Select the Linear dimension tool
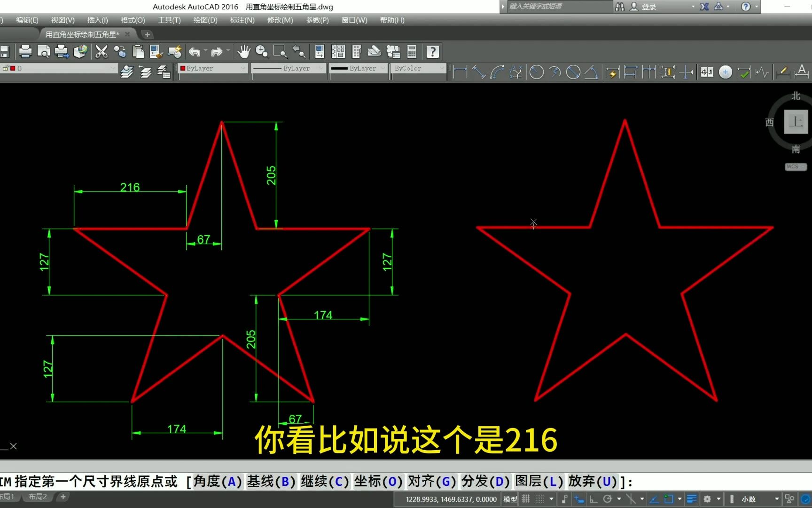This screenshot has height=508, width=812. click(x=460, y=72)
